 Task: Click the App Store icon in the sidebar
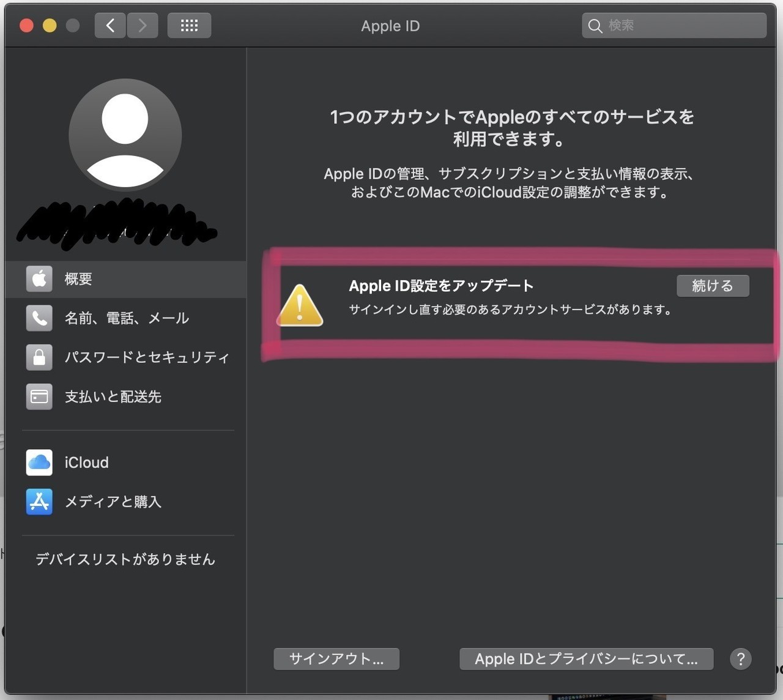(x=39, y=502)
